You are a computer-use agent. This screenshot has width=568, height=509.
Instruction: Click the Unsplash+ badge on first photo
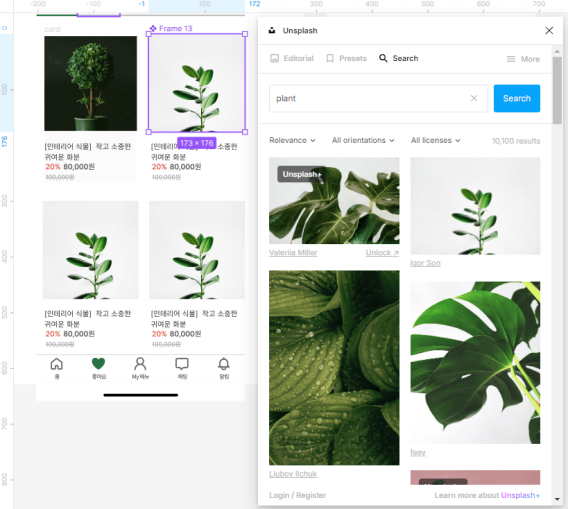click(302, 174)
